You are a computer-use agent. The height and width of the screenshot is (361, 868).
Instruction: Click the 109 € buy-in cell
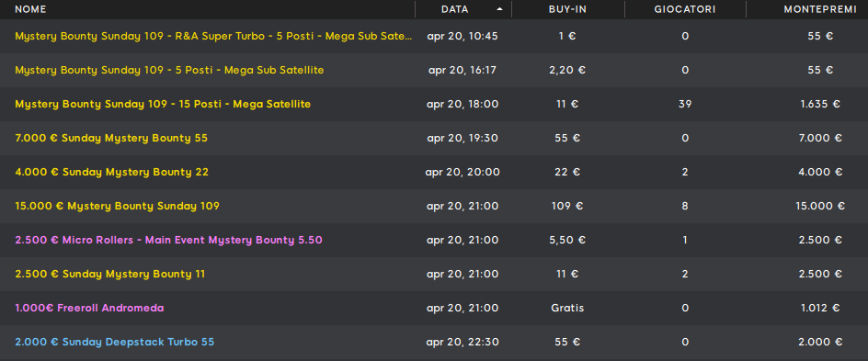pyautogui.click(x=567, y=206)
